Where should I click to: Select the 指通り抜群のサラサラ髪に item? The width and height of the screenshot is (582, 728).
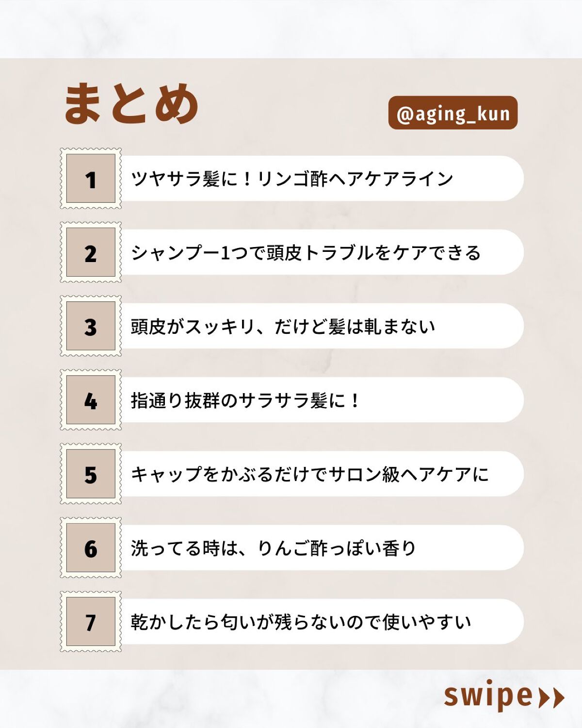pyautogui.click(x=245, y=400)
